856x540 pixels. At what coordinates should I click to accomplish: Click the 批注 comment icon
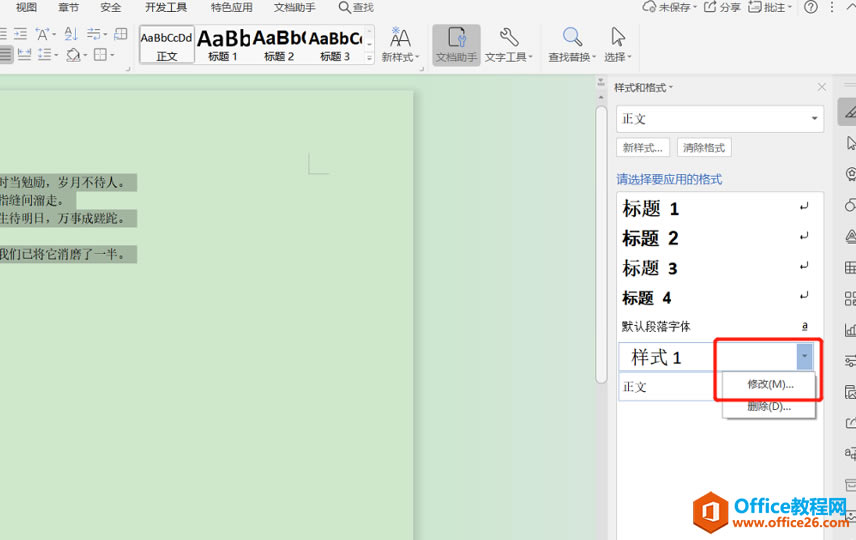(x=754, y=7)
